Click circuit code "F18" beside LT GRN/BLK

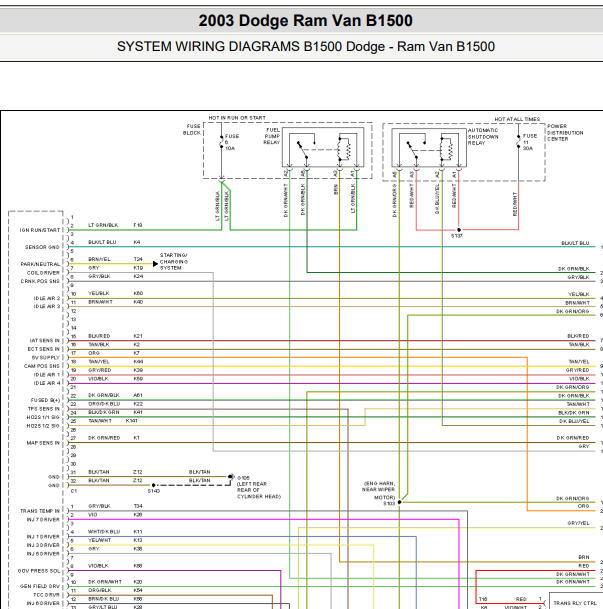(x=137, y=225)
